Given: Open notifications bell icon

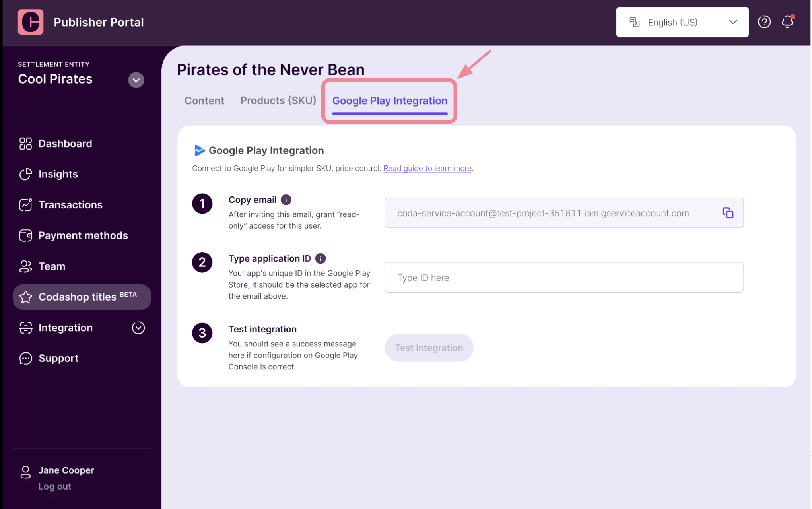Looking at the screenshot, I should coord(788,21).
